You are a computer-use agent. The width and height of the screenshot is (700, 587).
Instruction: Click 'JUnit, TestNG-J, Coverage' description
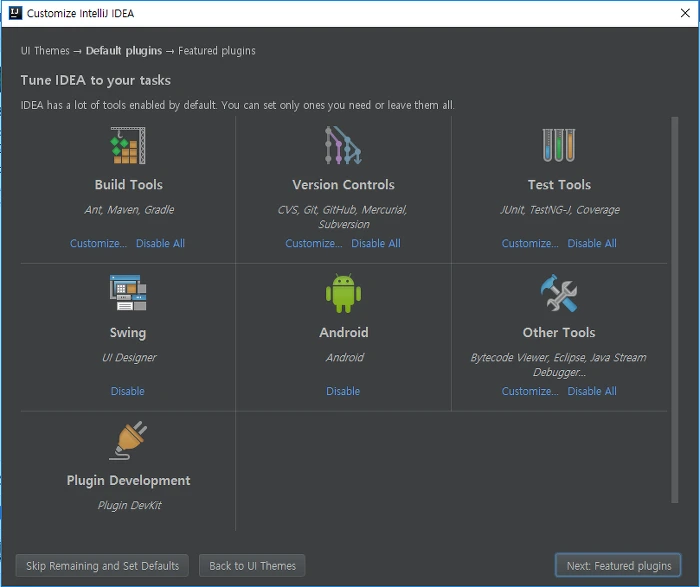coord(560,209)
